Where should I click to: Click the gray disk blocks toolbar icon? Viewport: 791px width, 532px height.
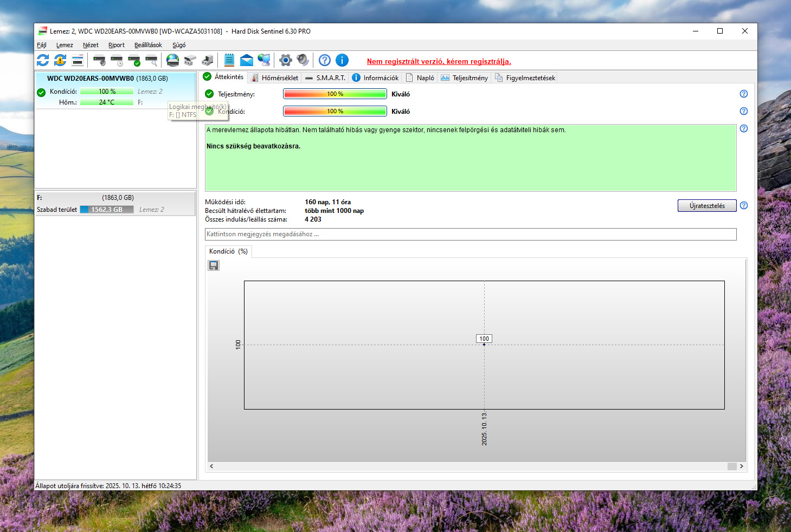(190, 60)
